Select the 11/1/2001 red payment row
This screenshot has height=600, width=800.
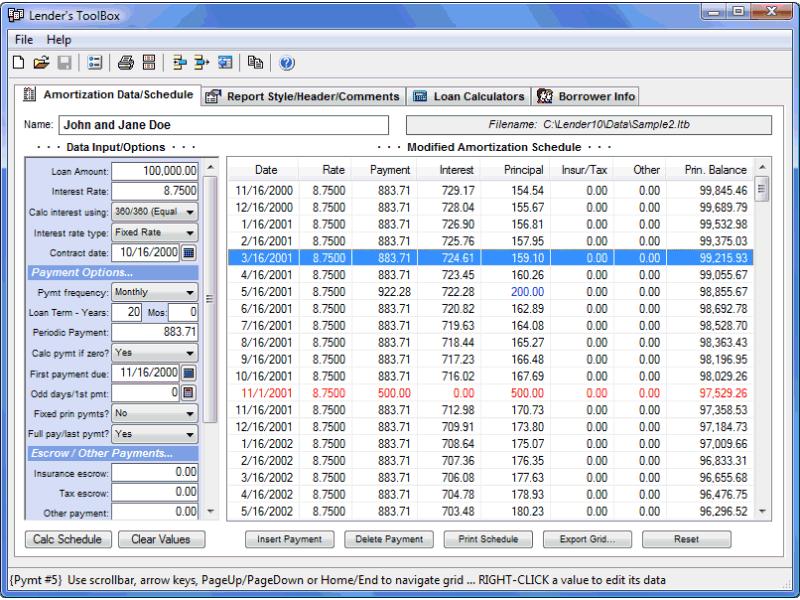[490, 393]
